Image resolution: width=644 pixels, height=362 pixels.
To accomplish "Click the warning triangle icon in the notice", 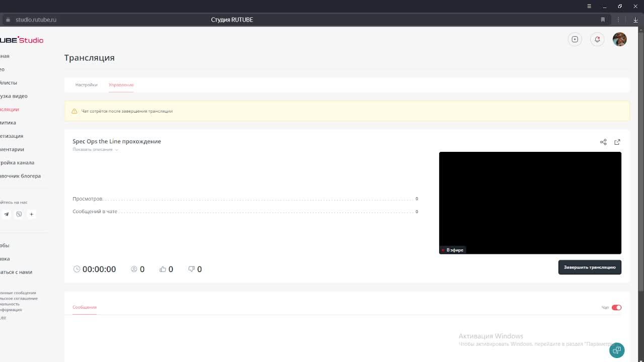I will pyautogui.click(x=74, y=111).
